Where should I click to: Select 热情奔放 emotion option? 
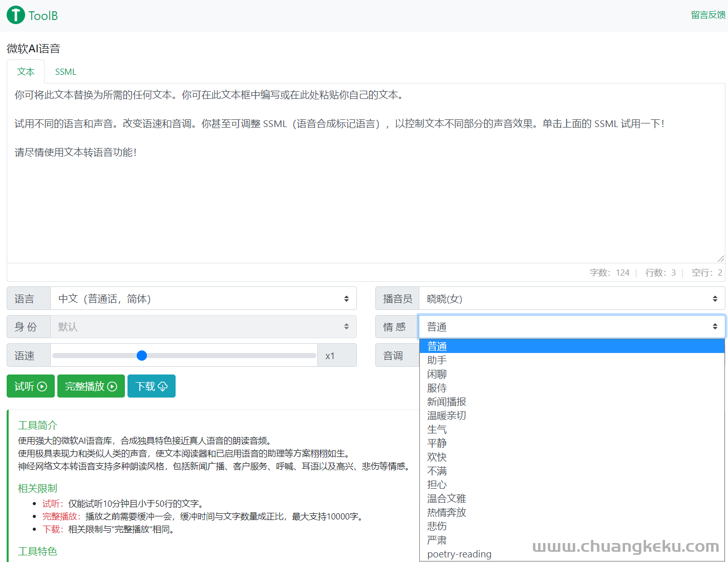pyautogui.click(x=572, y=512)
